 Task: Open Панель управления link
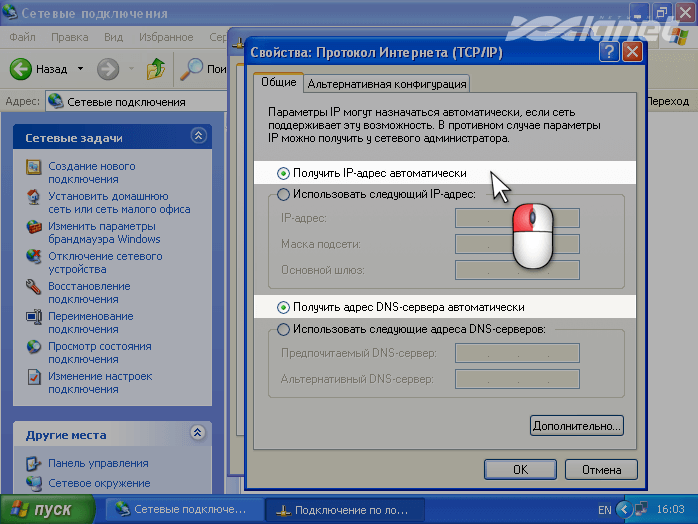pyautogui.click(x=98, y=463)
